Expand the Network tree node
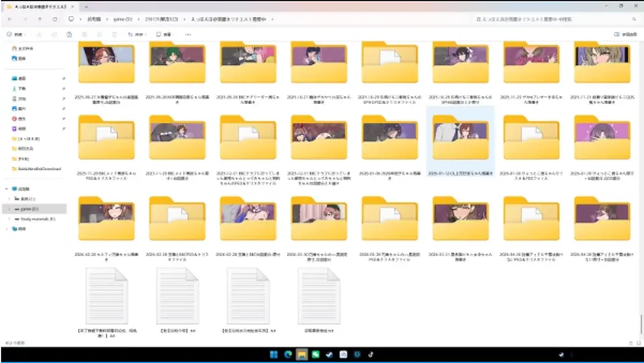644x363 pixels. coord(7,229)
